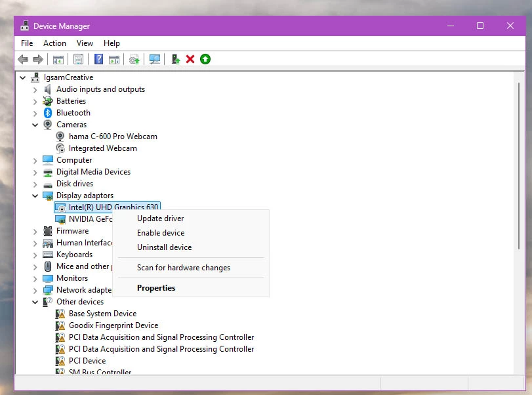Expand the Monitors category
This screenshot has width=532, height=395.
(35, 279)
